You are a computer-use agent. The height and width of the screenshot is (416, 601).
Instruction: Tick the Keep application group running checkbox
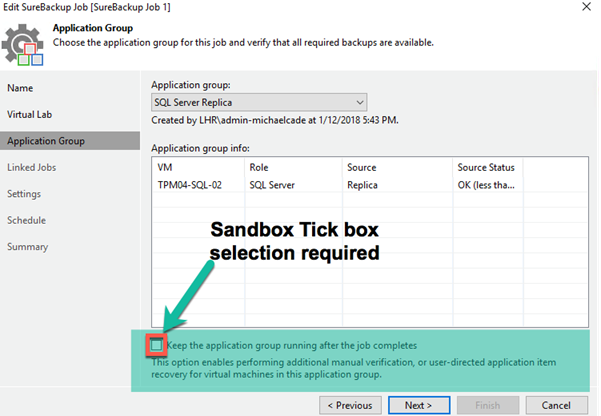pyautogui.click(x=156, y=345)
